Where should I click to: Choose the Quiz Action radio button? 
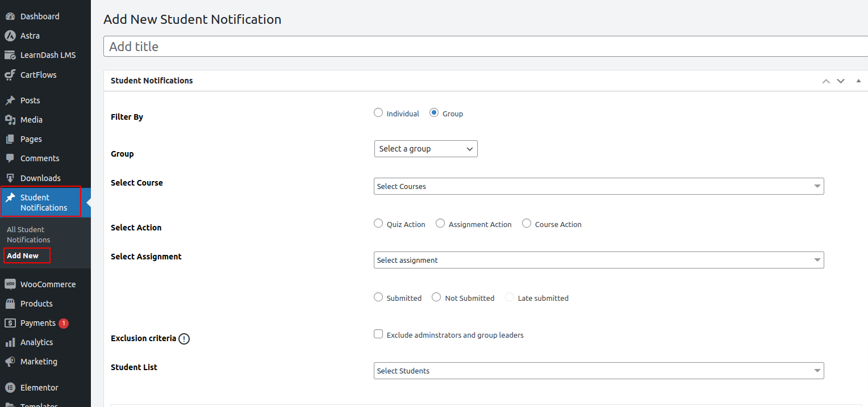click(378, 224)
